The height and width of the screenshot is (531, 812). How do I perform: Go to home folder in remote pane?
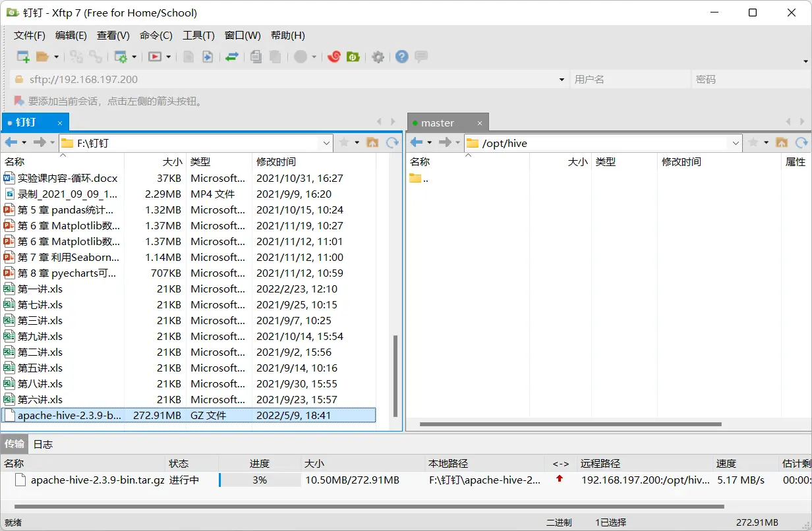point(782,142)
